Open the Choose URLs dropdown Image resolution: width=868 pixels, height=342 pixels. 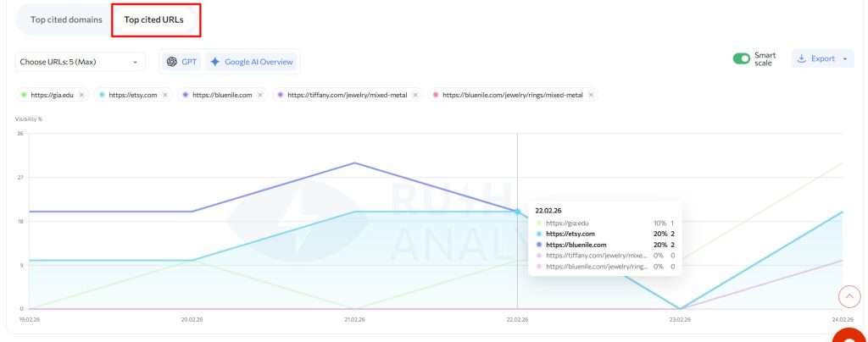pyautogui.click(x=80, y=62)
